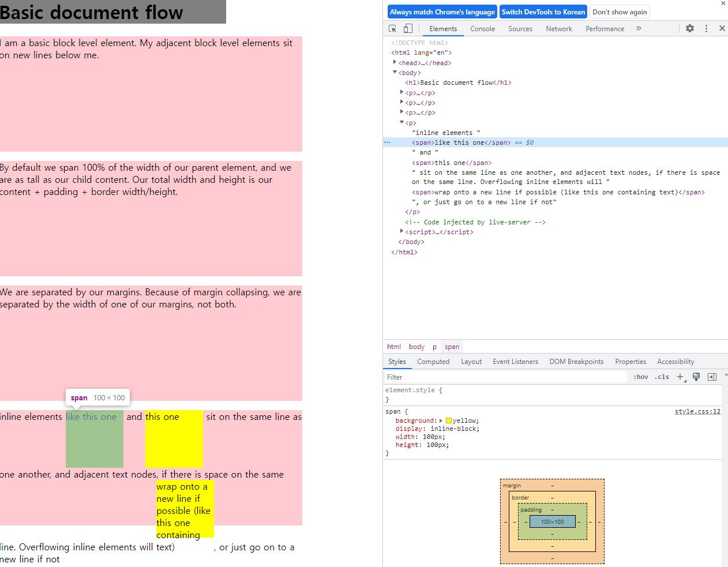Expand the head element node
Image resolution: width=728 pixels, height=567 pixels.
pos(395,62)
